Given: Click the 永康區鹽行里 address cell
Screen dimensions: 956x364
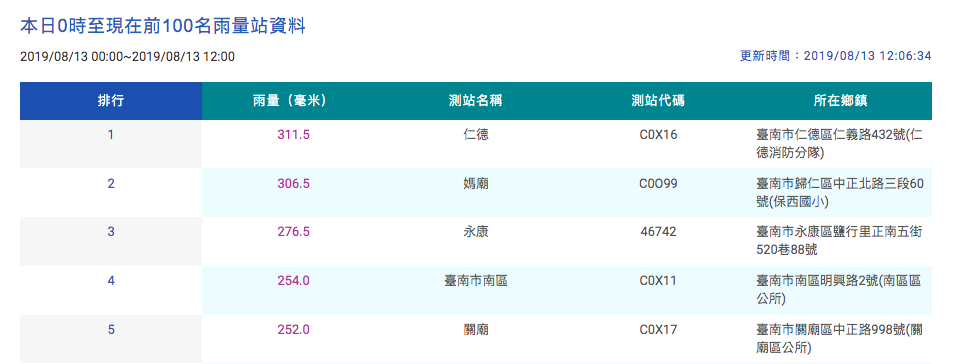Looking at the screenshot, I should [x=840, y=241].
